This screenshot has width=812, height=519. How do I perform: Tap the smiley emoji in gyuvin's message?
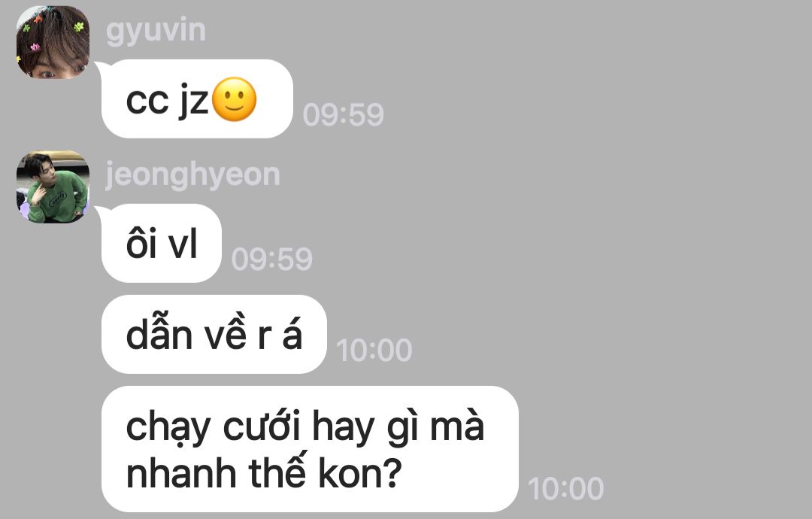pyautogui.click(x=235, y=99)
